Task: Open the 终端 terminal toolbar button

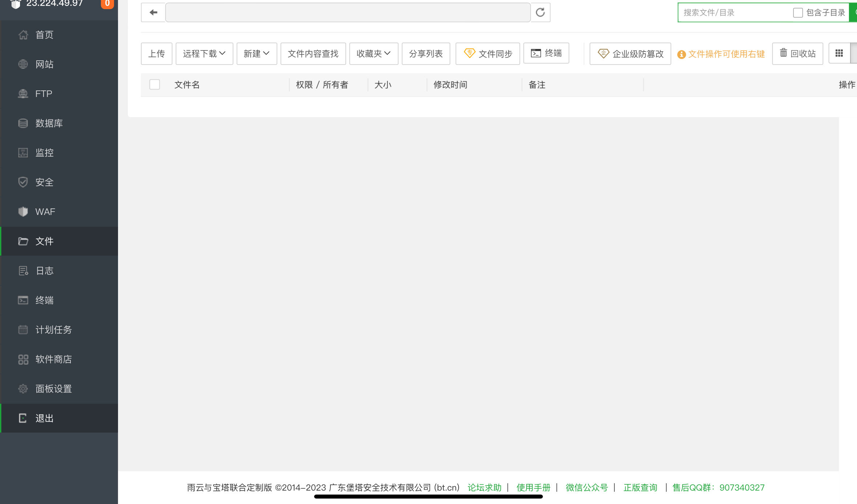Action: click(546, 53)
